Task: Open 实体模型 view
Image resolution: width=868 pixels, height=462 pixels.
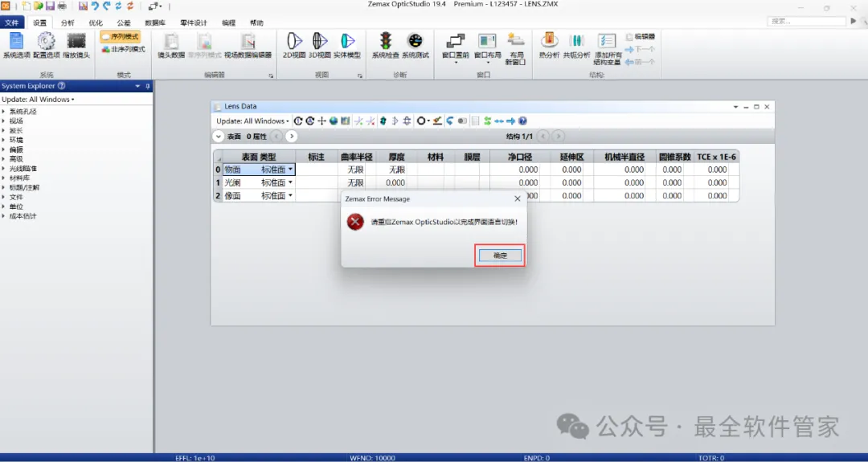Action: (x=347, y=45)
